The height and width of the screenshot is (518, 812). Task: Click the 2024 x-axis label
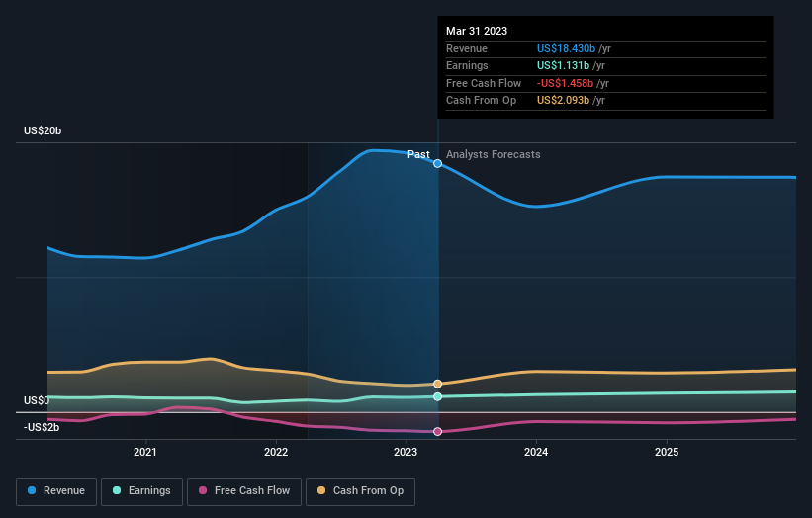(x=536, y=452)
